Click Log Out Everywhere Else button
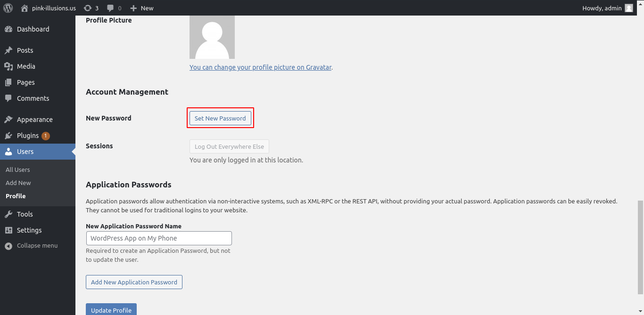This screenshot has height=315, width=644. (229, 146)
